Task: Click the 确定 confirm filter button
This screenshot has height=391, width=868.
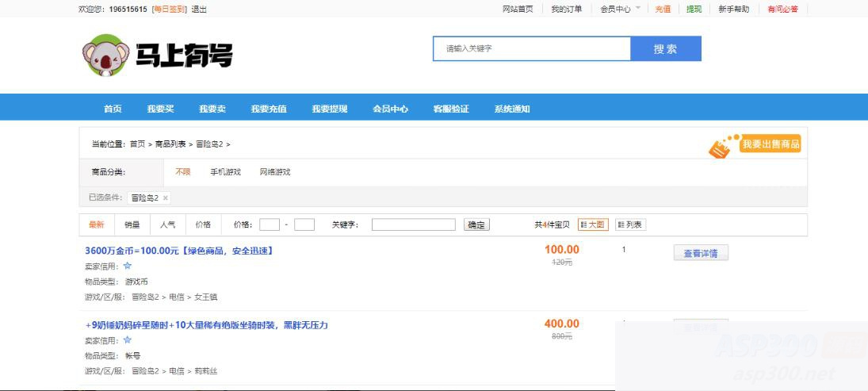Action: 476,225
